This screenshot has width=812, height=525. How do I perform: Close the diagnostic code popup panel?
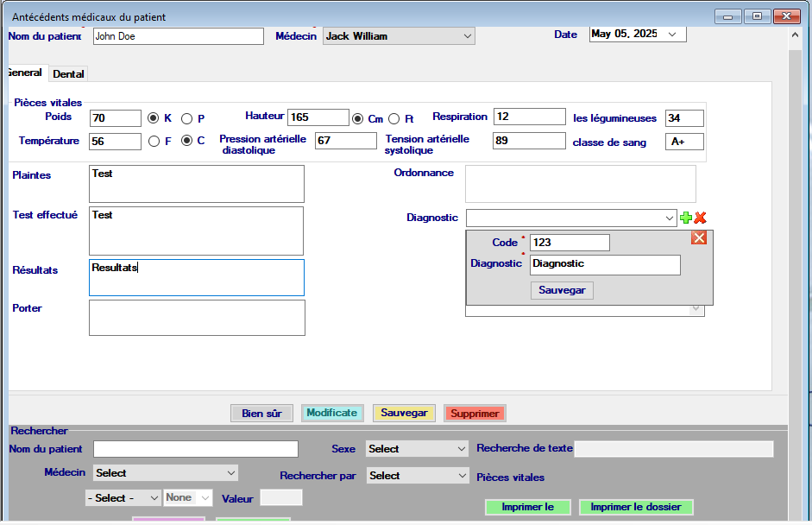699,237
